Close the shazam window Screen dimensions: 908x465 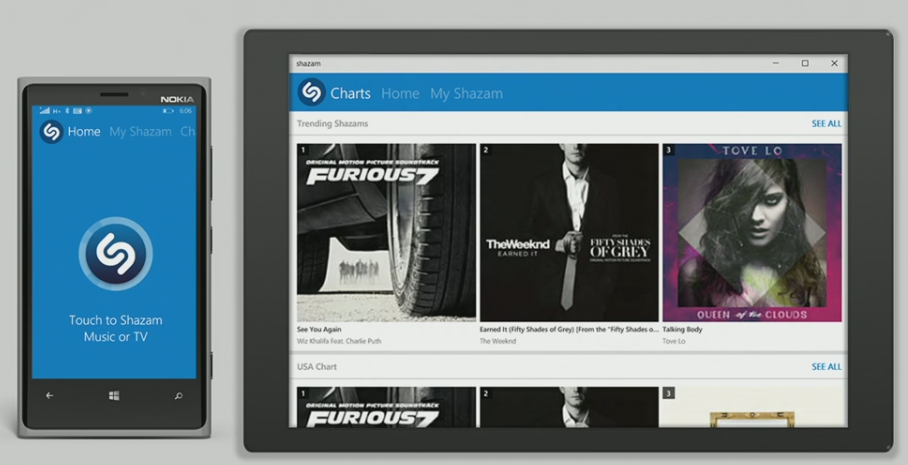[834, 63]
